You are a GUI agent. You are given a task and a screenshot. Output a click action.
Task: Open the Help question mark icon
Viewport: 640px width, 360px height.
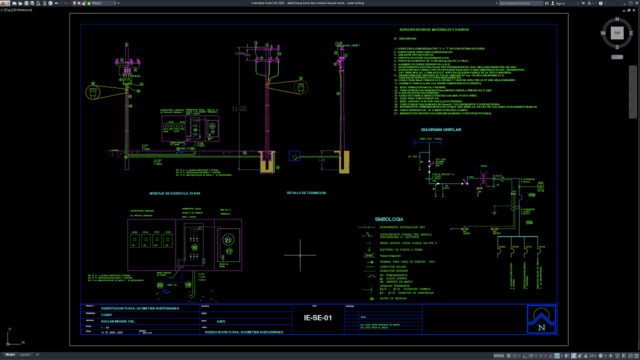tap(601, 3)
